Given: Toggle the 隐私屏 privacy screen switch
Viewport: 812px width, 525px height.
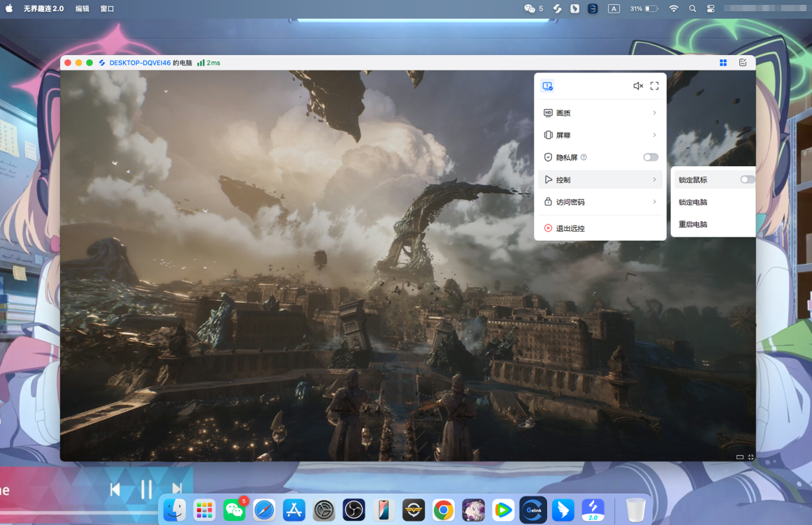Looking at the screenshot, I should (650, 158).
